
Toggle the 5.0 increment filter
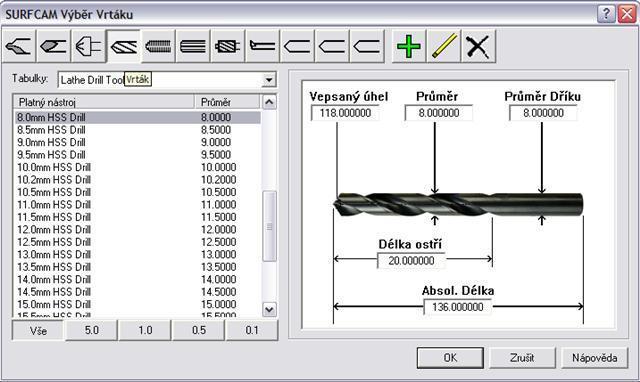(91, 330)
